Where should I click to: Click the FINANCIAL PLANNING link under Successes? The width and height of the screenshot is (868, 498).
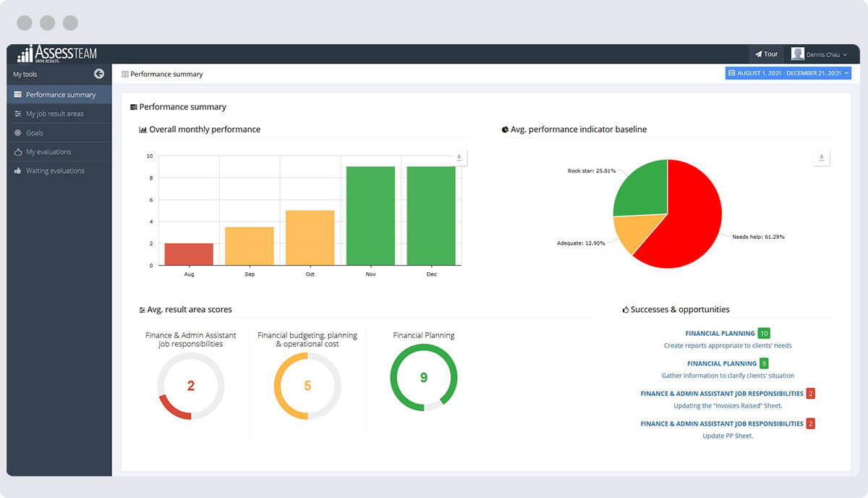(720, 333)
